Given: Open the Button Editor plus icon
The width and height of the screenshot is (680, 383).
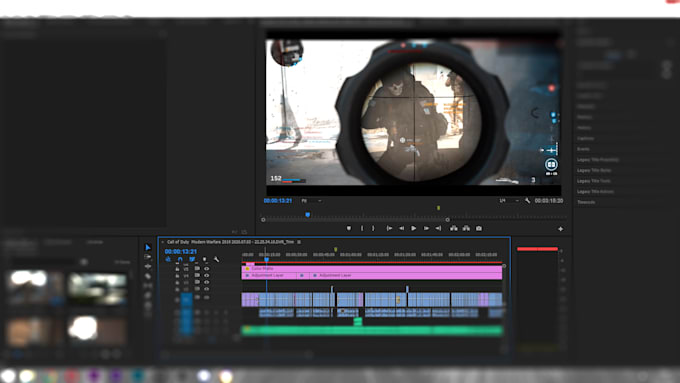Looking at the screenshot, I should tap(560, 229).
